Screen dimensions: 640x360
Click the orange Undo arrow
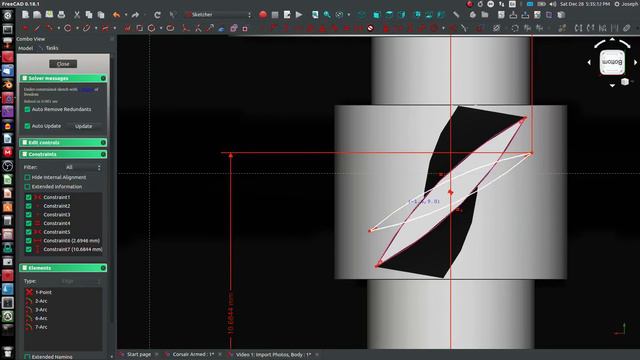(x=116, y=15)
